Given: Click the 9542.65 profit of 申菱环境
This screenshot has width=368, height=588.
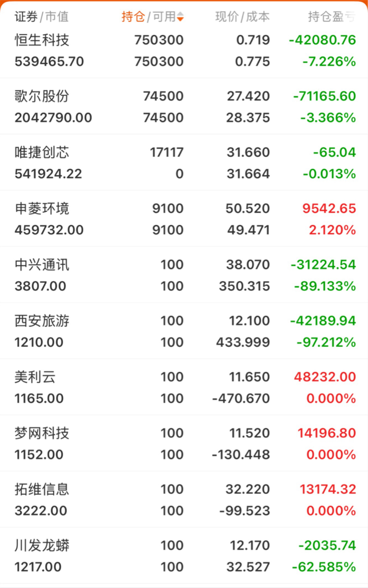Looking at the screenshot, I should tap(329, 208).
